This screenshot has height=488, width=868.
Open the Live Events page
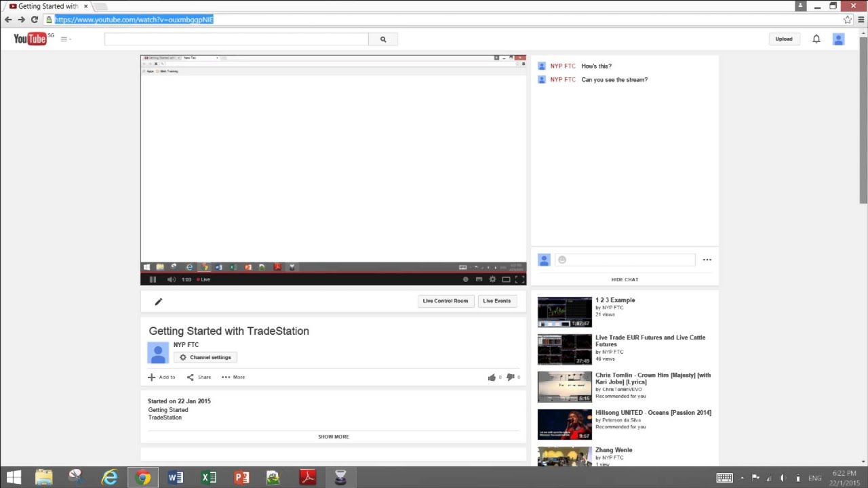pyautogui.click(x=496, y=301)
